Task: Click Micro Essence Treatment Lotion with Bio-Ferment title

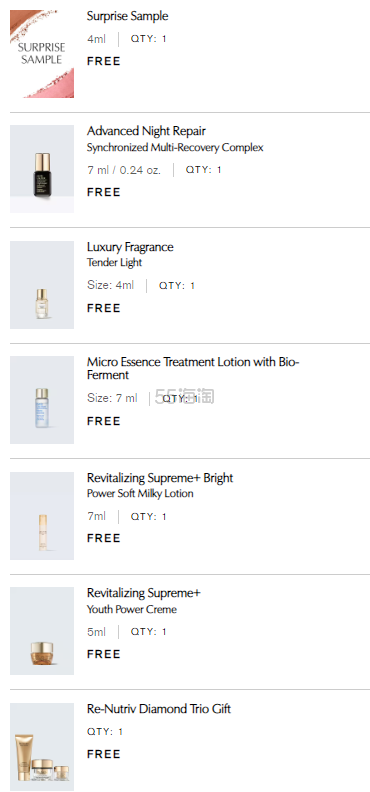Action: click(193, 368)
